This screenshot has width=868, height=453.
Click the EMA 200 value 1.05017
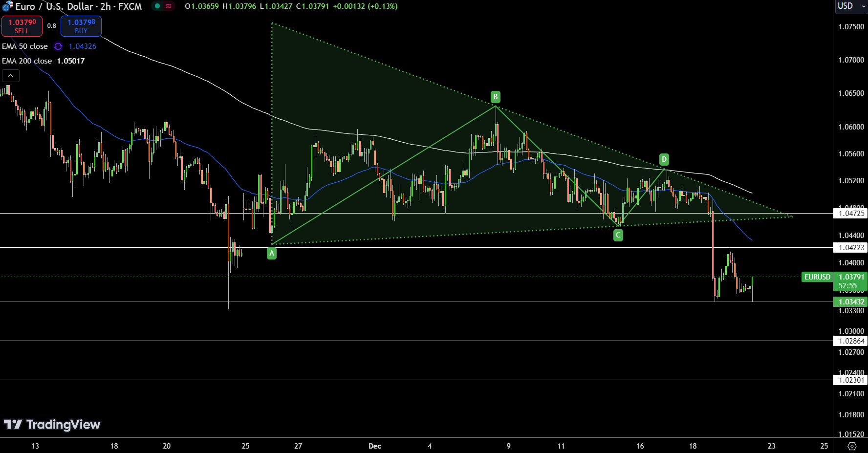[x=71, y=61]
